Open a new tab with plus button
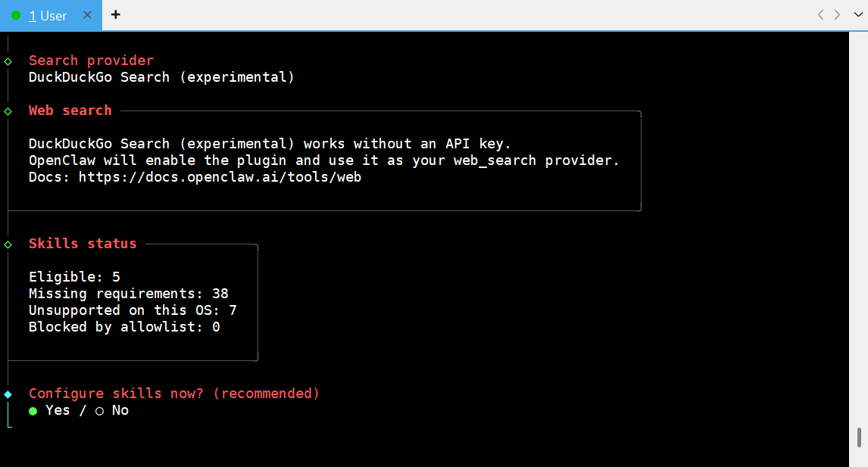This screenshot has height=467, width=868. 116,15
